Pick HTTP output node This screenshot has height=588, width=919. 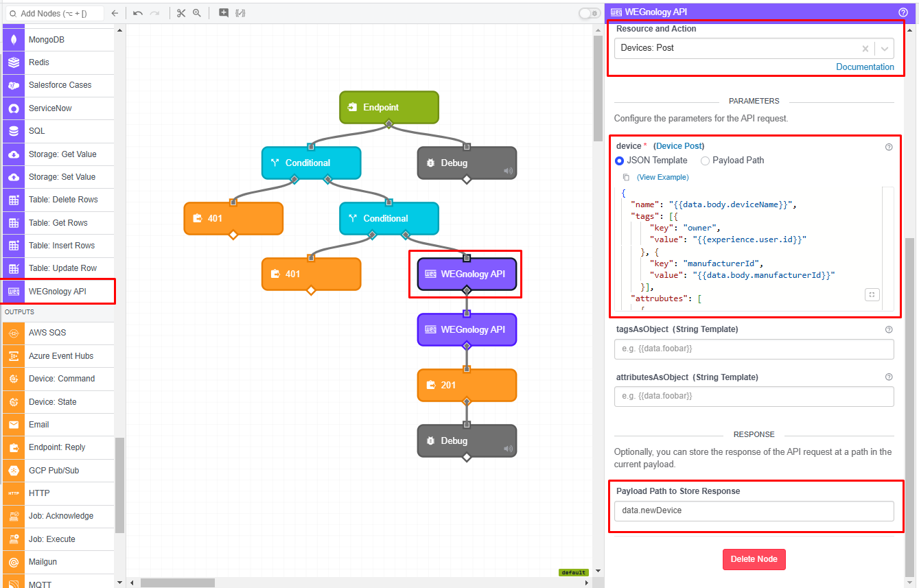[58, 493]
